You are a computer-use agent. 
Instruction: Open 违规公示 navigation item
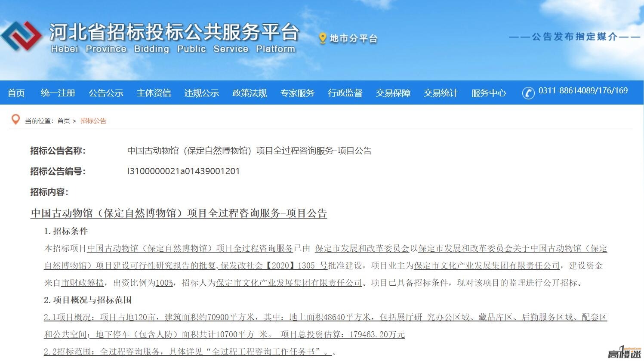[x=201, y=93]
